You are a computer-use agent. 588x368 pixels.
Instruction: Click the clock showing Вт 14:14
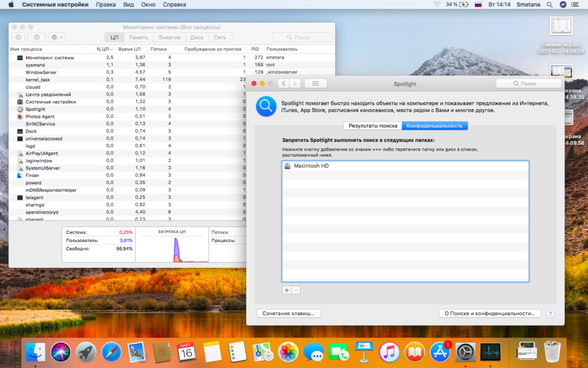[499, 5]
